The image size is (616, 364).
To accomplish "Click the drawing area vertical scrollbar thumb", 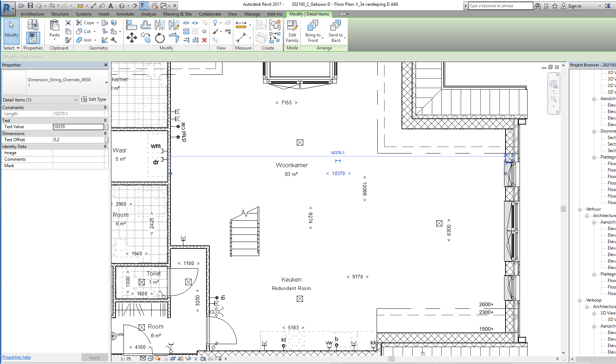I will [563, 209].
